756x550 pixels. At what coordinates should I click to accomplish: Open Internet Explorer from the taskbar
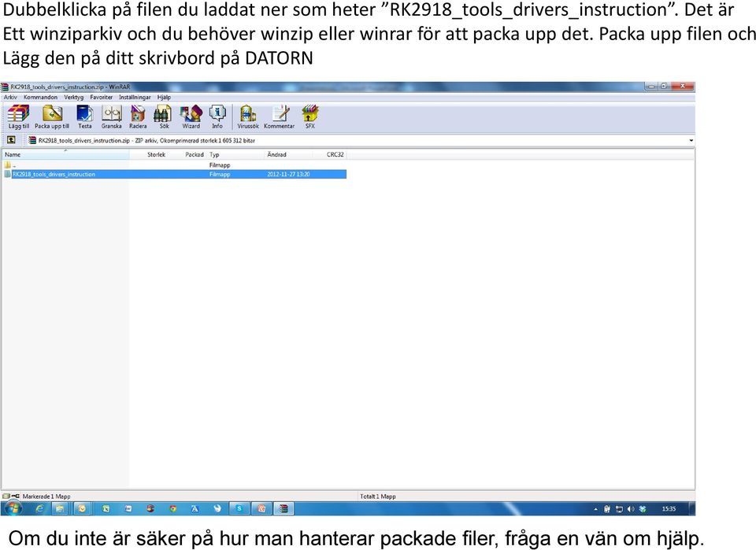click(39, 508)
